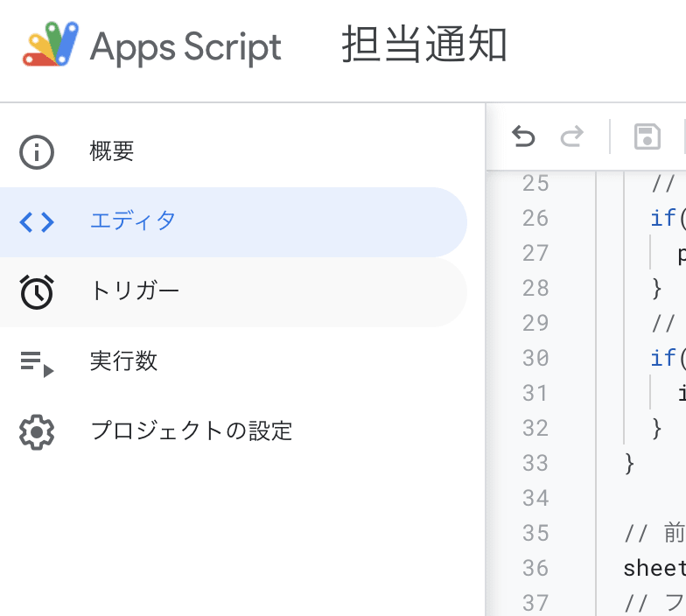The height and width of the screenshot is (616, 686).
Task: Open the 概要 page
Action: (112, 151)
